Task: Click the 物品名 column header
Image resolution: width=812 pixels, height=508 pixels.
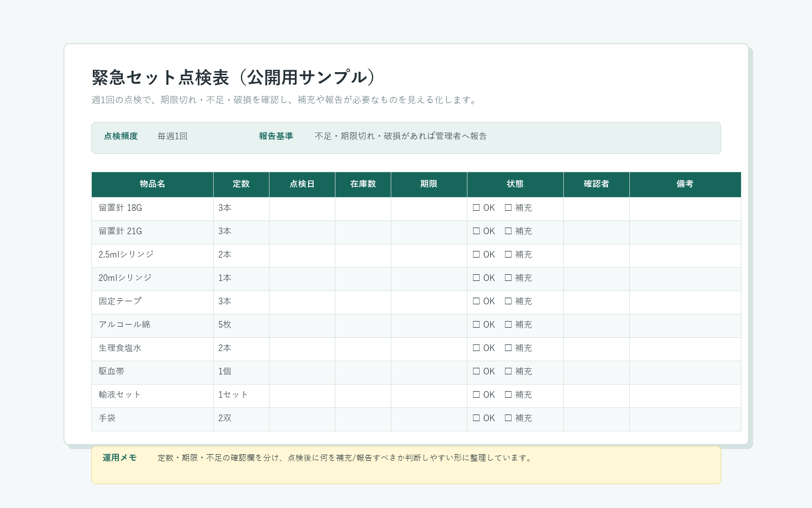Action: (152, 184)
